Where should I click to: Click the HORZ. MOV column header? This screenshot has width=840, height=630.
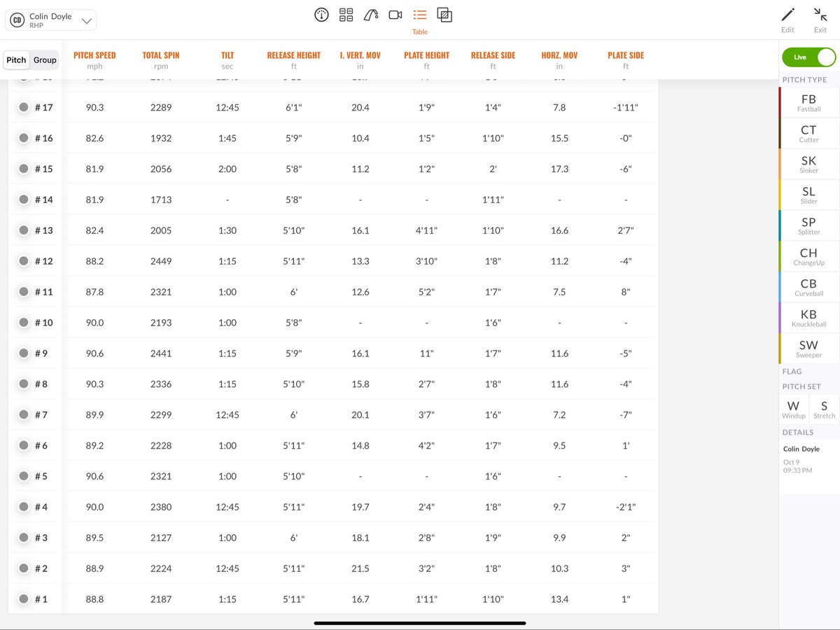[x=559, y=55]
